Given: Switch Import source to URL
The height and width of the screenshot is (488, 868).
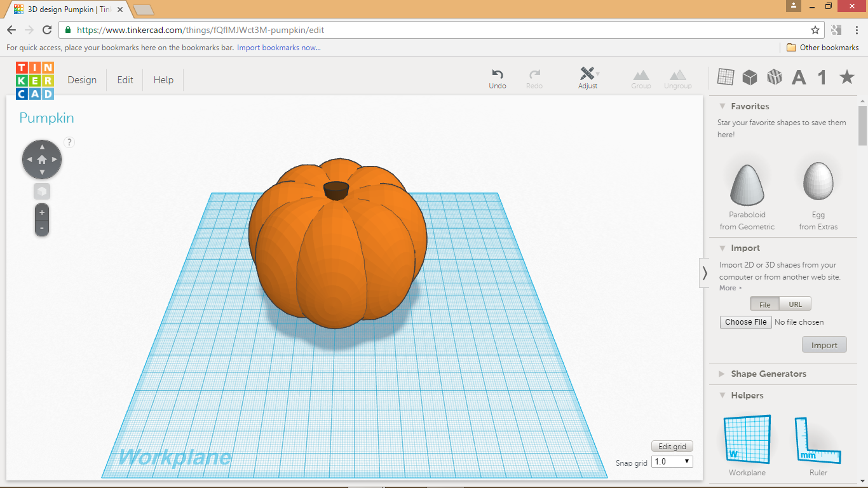Looking at the screenshot, I should coord(795,304).
